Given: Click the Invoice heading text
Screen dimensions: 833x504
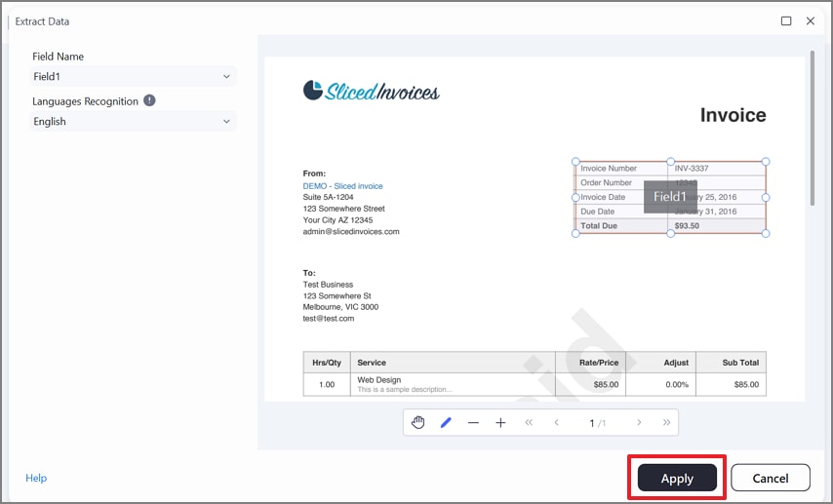Looking at the screenshot, I should click(x=733, y=115).
